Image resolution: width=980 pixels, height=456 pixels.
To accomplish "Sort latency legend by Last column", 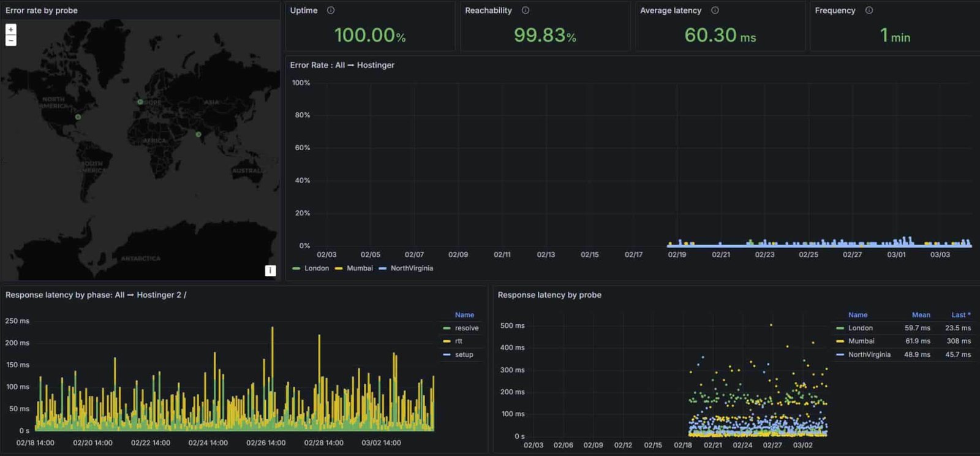I will point(960,315).
